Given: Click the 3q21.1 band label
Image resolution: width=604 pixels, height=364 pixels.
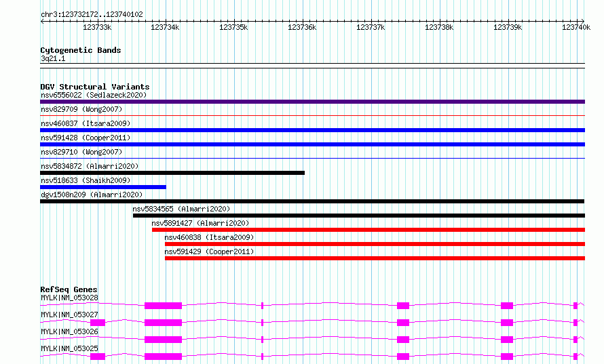Looking at the screenshot, I should point(53,58).
